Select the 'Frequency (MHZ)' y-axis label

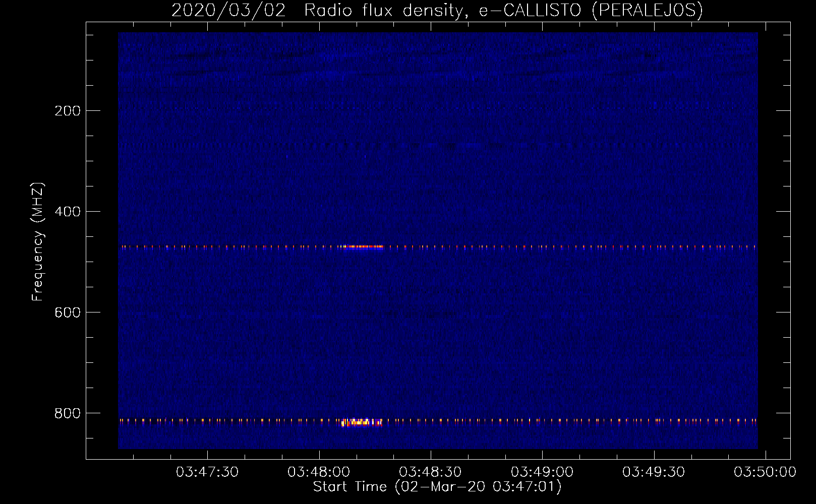[x=38, y=242]
